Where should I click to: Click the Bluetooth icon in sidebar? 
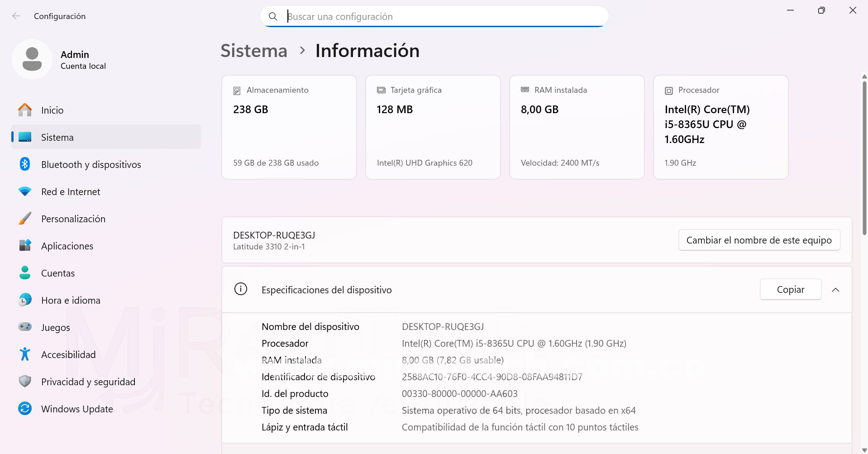click(25, 164)
